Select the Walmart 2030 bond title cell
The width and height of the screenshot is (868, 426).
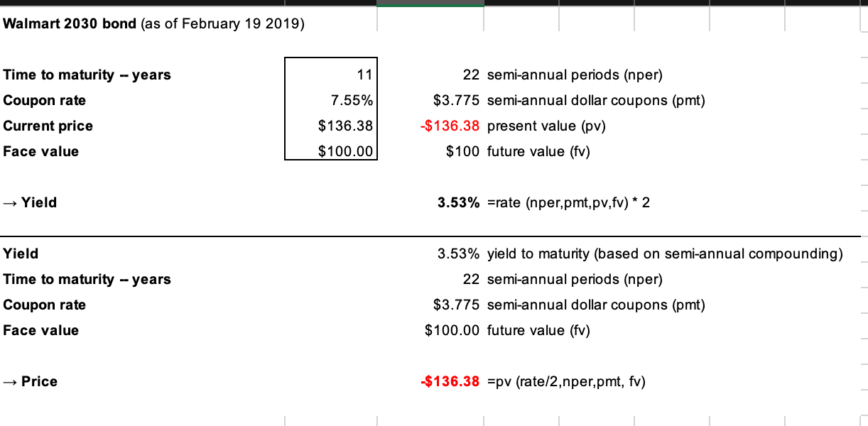[154, 24]
